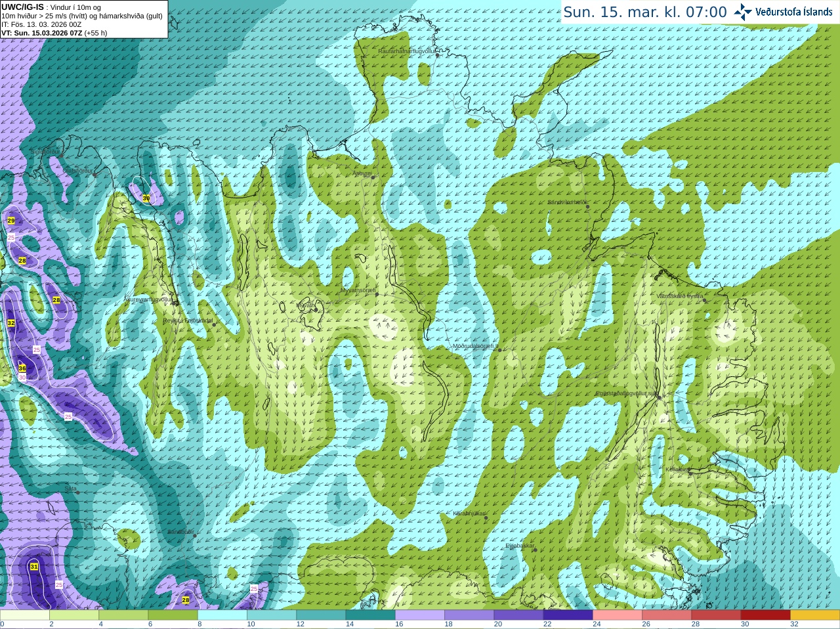Pick the dark indigo 22–24 m/s swatch

(x=568, y=615)
